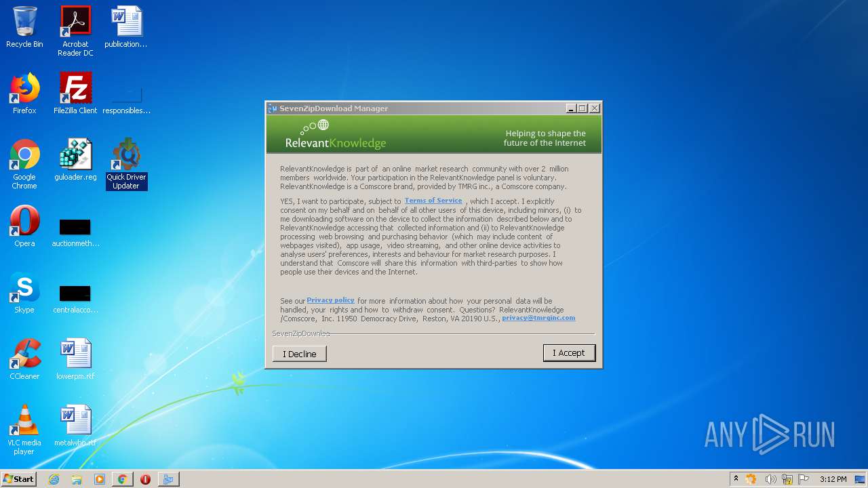This screenshot has width=868, height=488.
Task: Show hidden tray icons arrow
Action: coord(736,479)
